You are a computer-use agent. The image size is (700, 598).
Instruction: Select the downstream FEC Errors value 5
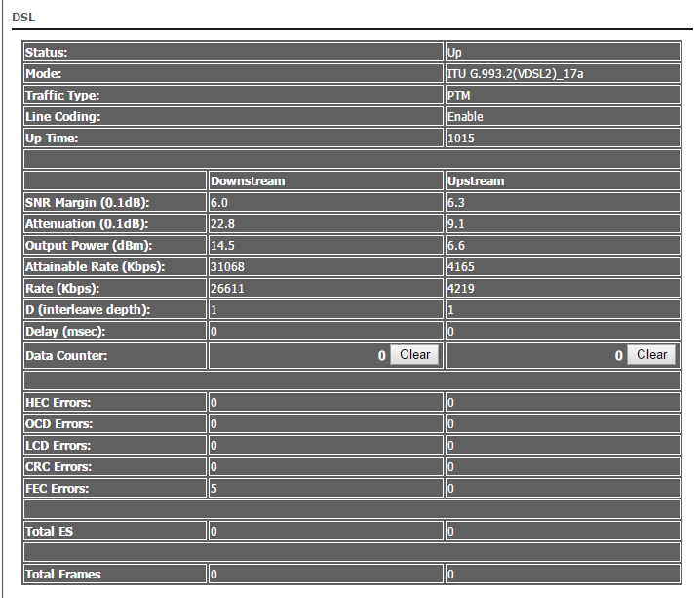point(214,489)
